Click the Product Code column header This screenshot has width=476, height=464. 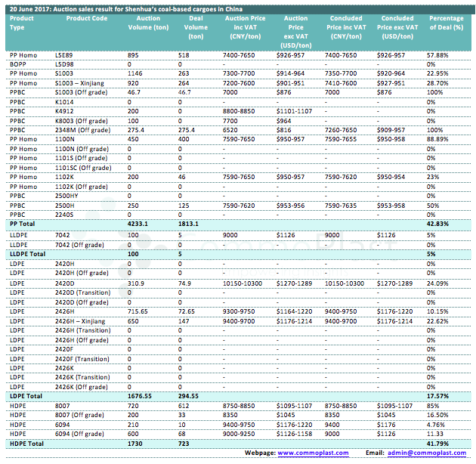point(81,17)
